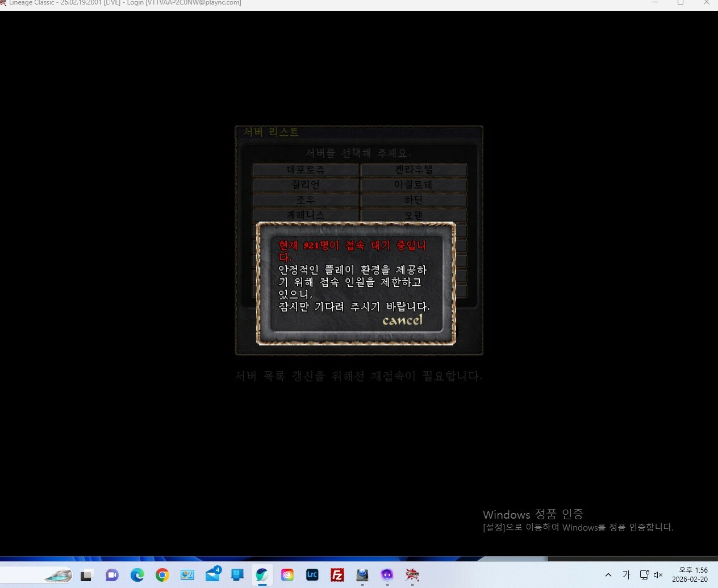Pick the 케레니스 server
The image size is (718, 588).
tap(306, 215)
